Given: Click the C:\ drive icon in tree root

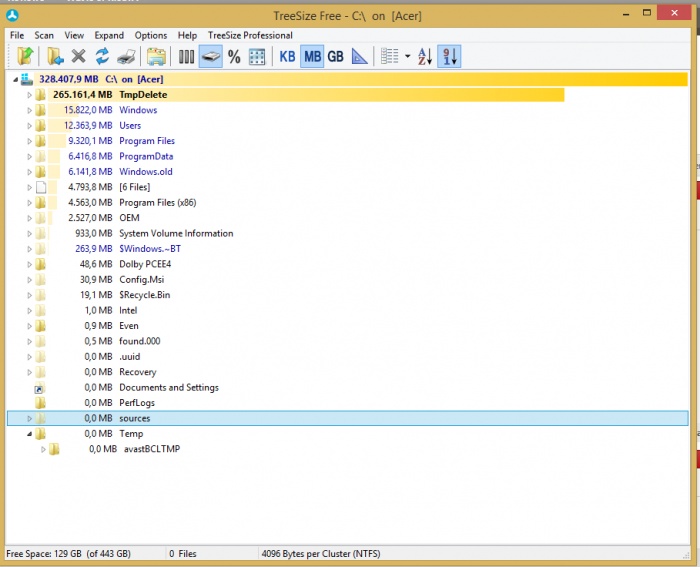Looking at the screenshot, I should pos(27,79).
